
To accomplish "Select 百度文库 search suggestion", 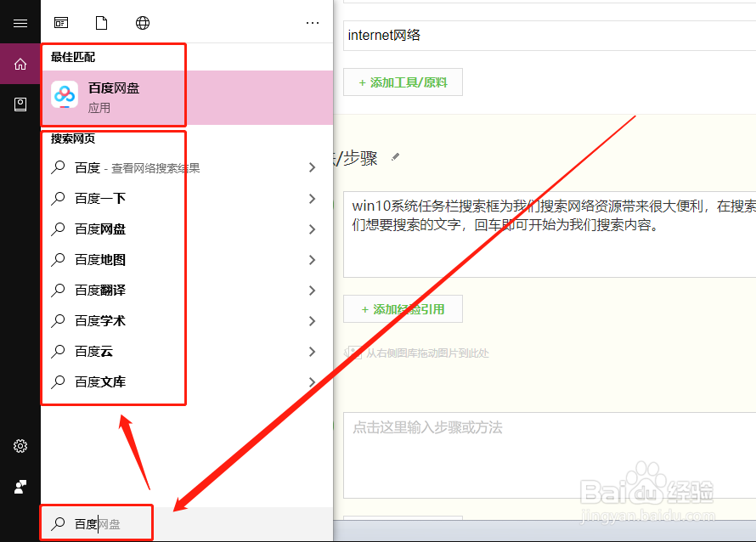I will [187, 382].
